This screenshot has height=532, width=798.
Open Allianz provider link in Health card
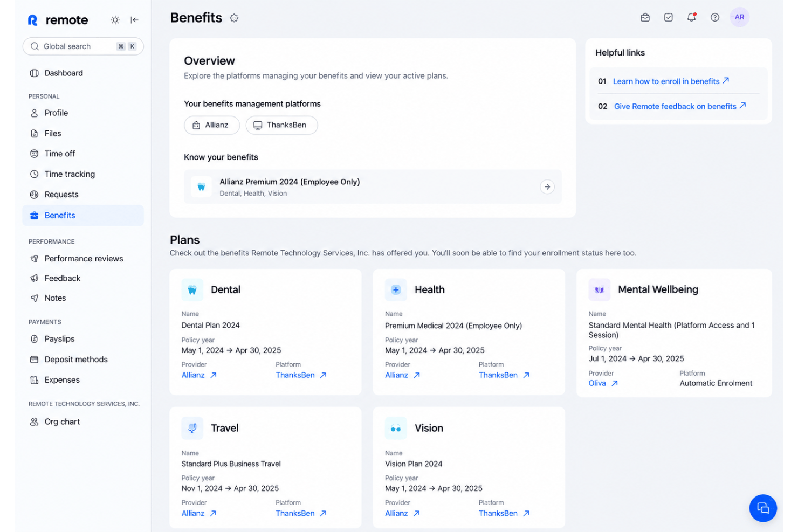(402, 375)
